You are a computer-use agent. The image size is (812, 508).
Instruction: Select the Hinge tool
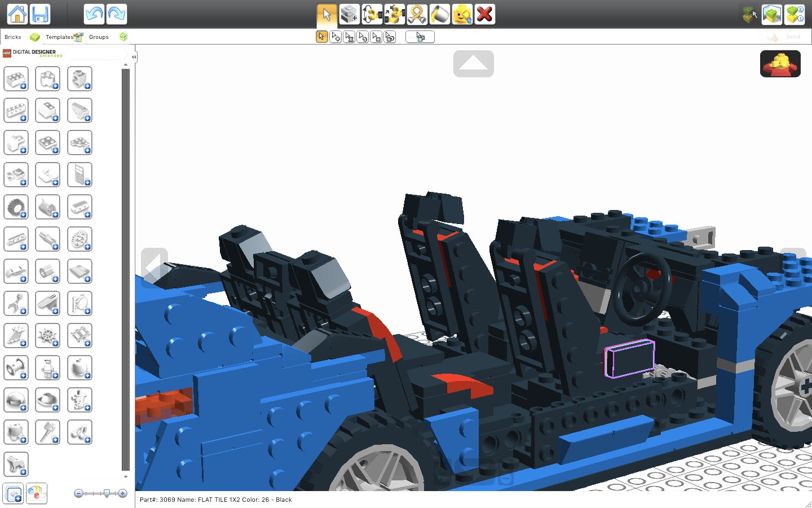tap(372, 14)
